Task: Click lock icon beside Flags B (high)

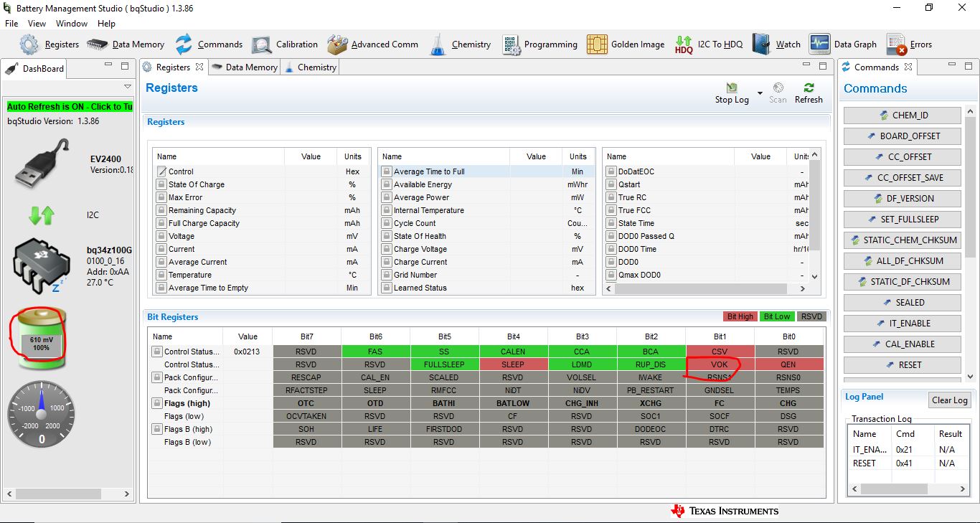Action: (x=156, y=429)
